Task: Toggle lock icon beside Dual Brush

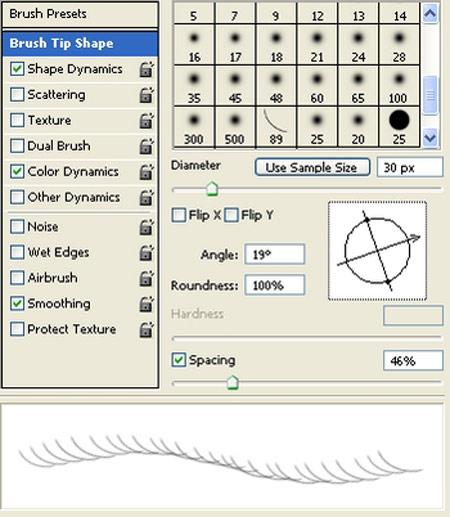Action: coord(146,146)
